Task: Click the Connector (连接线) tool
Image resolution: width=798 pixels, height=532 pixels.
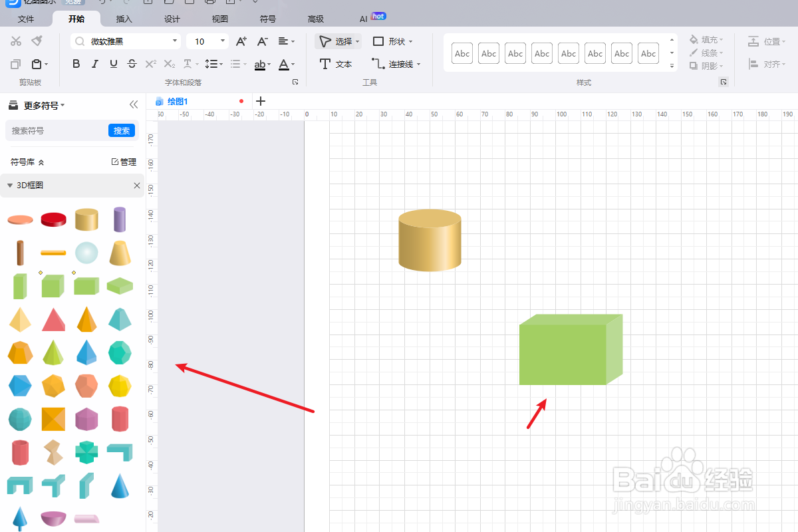Action: 395,64
